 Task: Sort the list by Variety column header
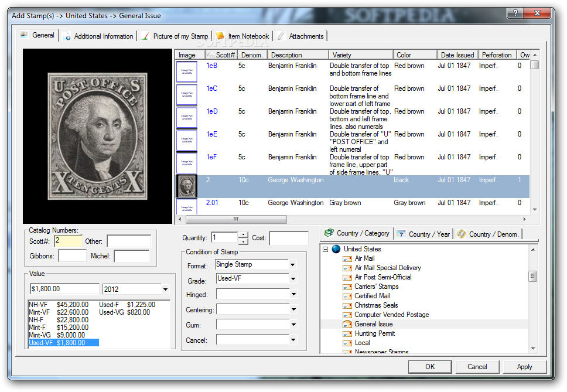tap(361, 55)
